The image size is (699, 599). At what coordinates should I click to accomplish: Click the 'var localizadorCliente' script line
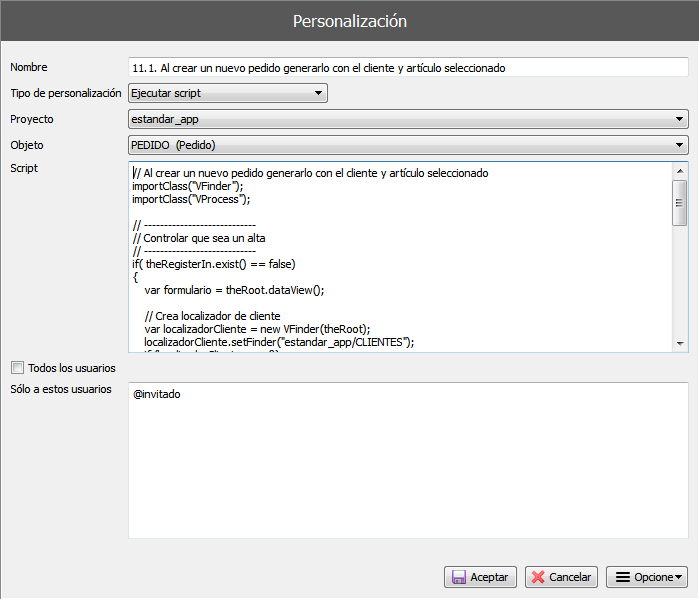pyautogui.click(x=257, y=329)
